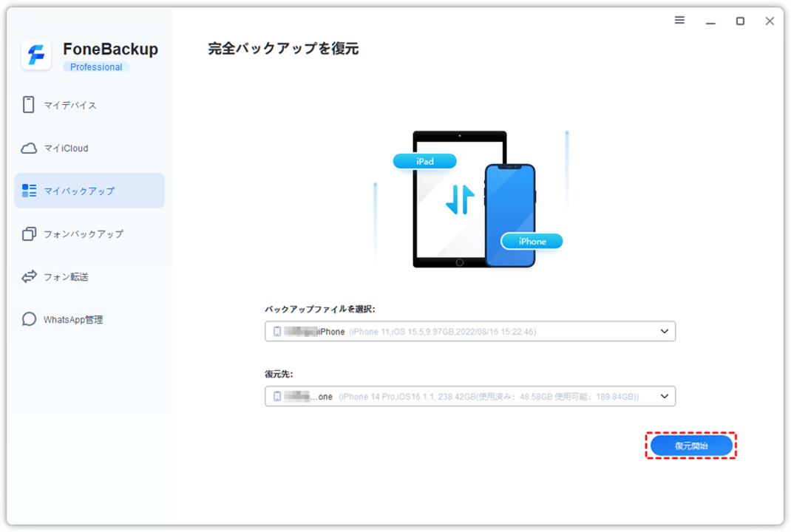This screenshot has height=532, width=791.
Task: Minimize the FoneBackup window
Action: (710, 21)
